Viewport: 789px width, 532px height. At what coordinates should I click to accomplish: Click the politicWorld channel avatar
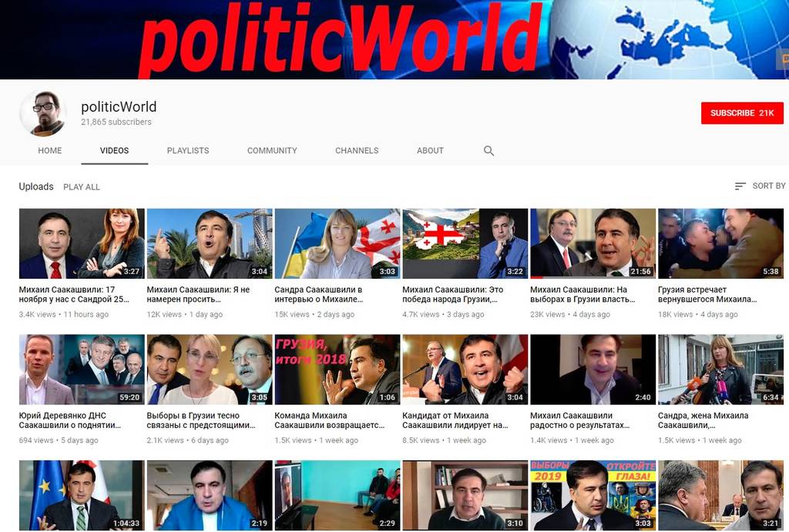click(43, 114)
